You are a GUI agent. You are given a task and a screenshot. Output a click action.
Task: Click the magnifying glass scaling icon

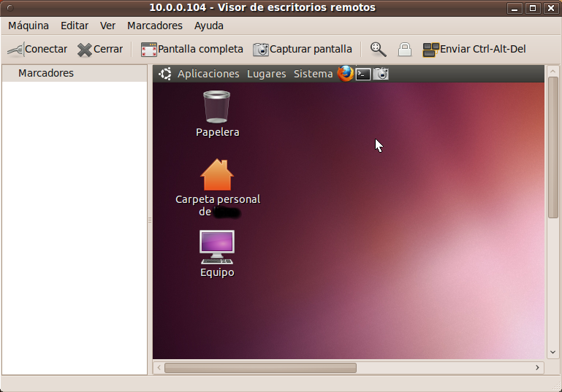click(x=378, y=50)
